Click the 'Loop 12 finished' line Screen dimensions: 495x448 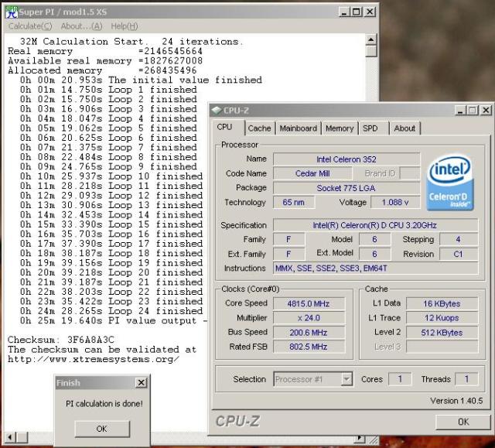tap(111, 196)
